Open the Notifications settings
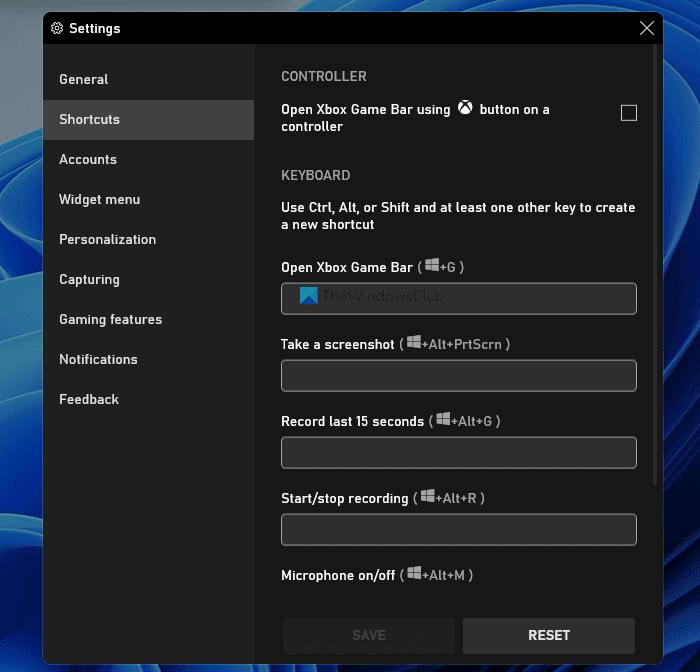The height and width of the screenshot is (672, 700). (149, 359)
